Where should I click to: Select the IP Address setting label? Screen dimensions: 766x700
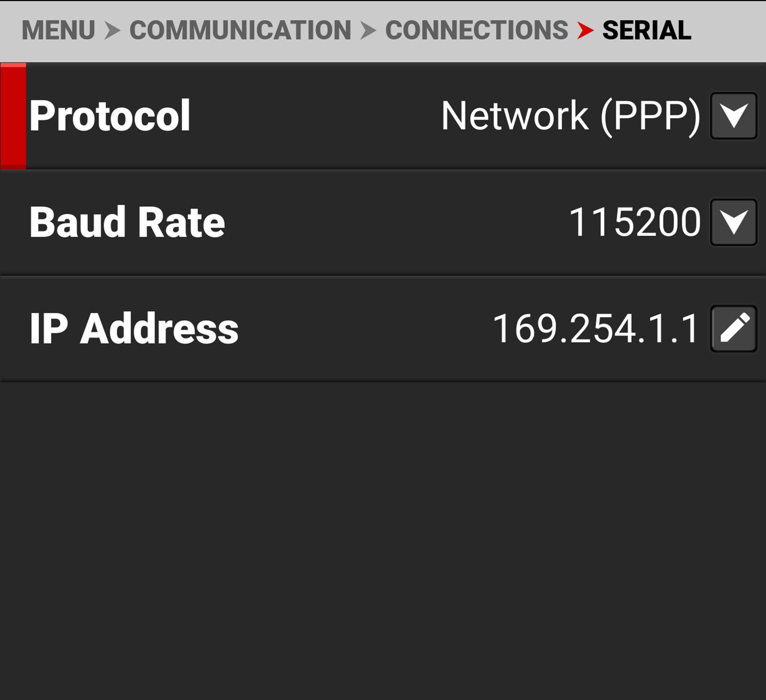134,329
